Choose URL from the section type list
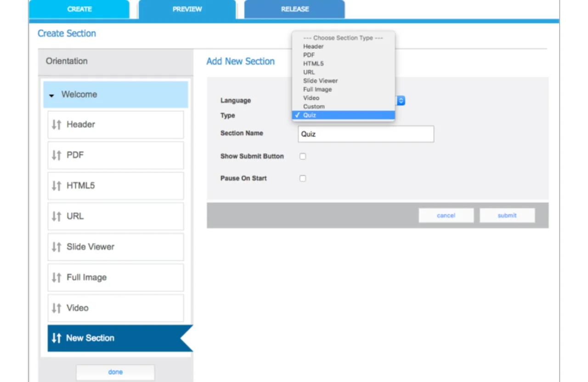This screenshot has height=382, width=588. [x=344, y=72]
